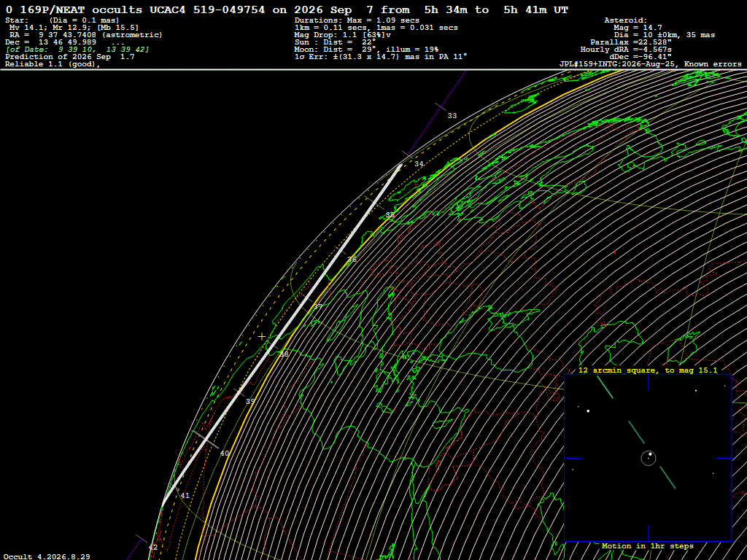This screenshot has width=747, height=560.
Task: Select the 38 minute path marker
Action: tap(284, 354)
